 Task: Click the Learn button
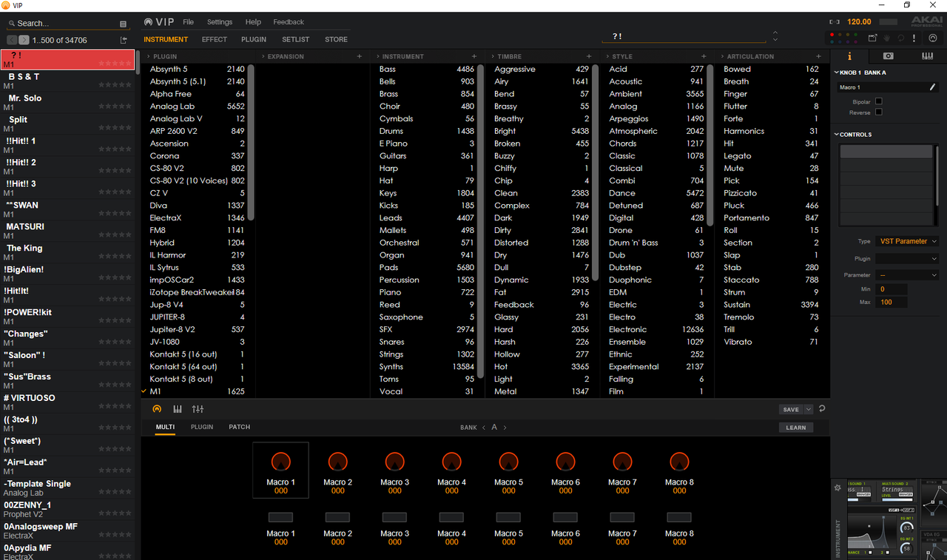tap(796, 428)
